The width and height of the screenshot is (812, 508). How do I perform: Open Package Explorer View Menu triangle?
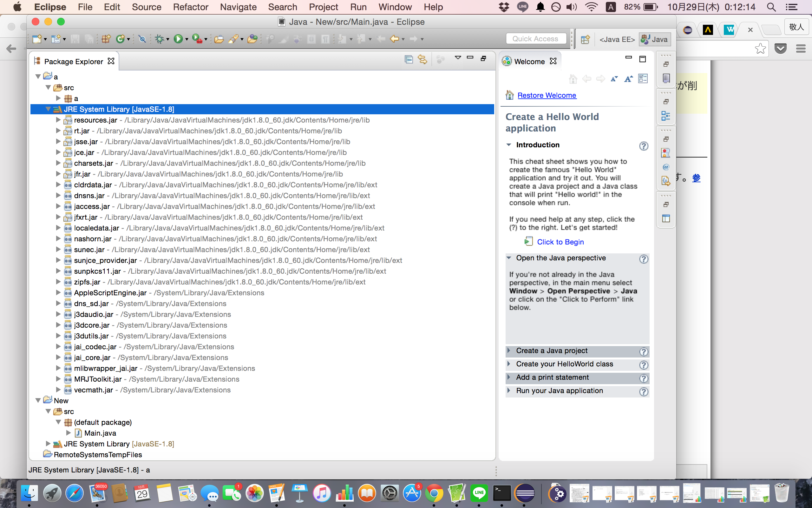pos(458,58)
